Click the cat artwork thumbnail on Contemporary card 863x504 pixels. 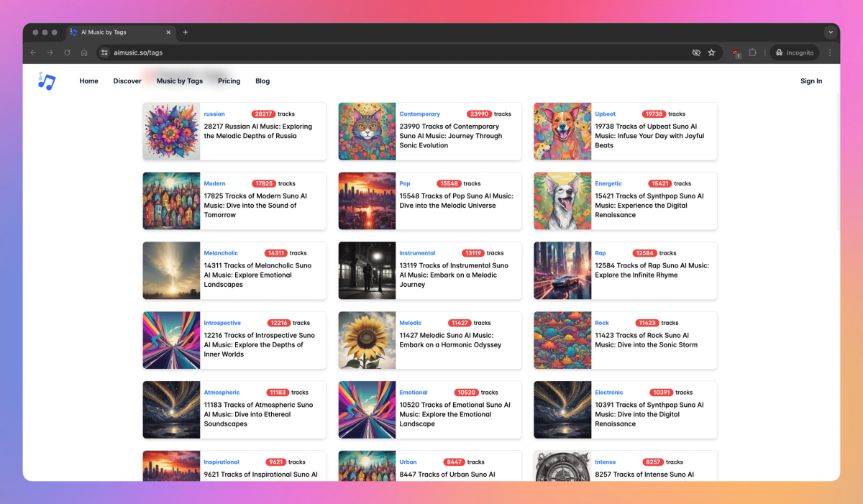tap(367, 131)
